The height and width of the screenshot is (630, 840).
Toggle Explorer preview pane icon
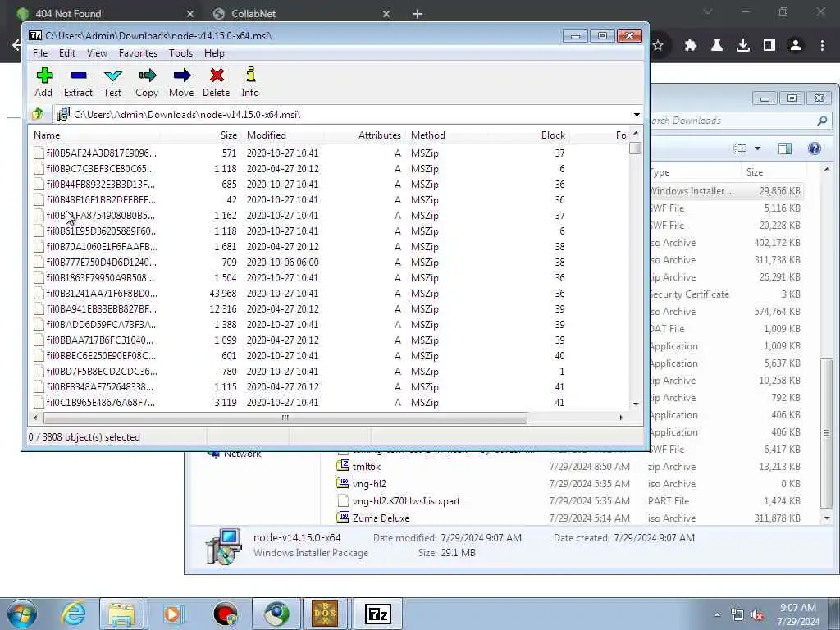click(785, 148)
